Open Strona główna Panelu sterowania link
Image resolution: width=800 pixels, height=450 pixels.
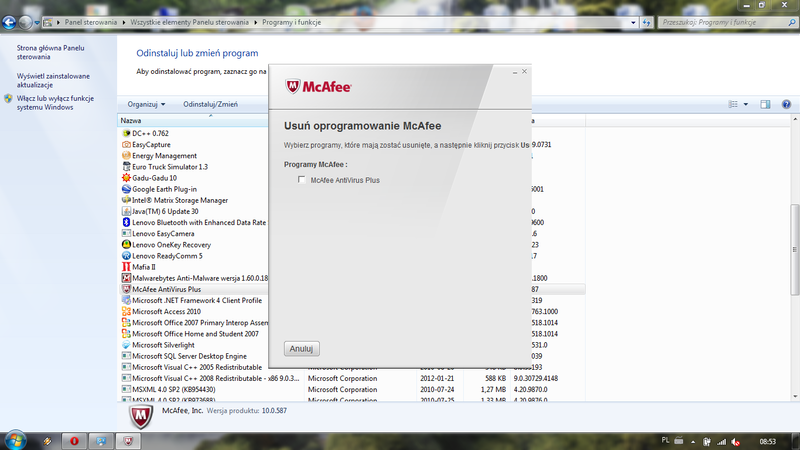click(51, 52)
